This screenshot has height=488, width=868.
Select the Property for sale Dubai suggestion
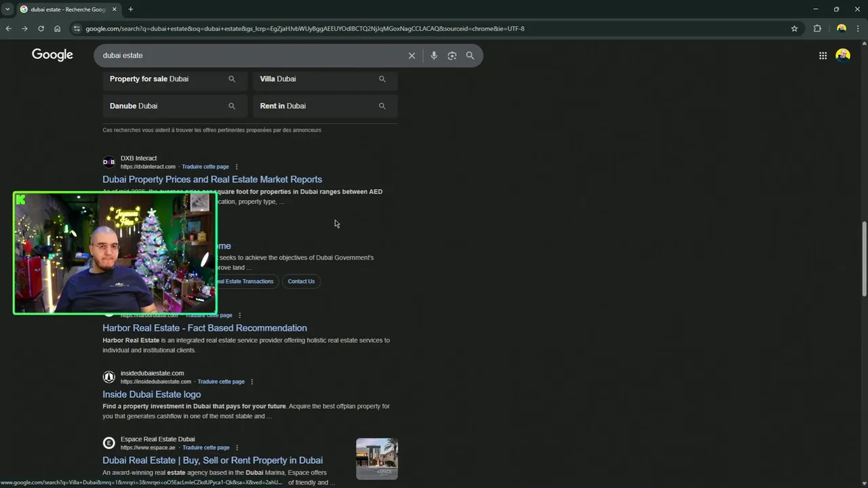tap(175, 79)
